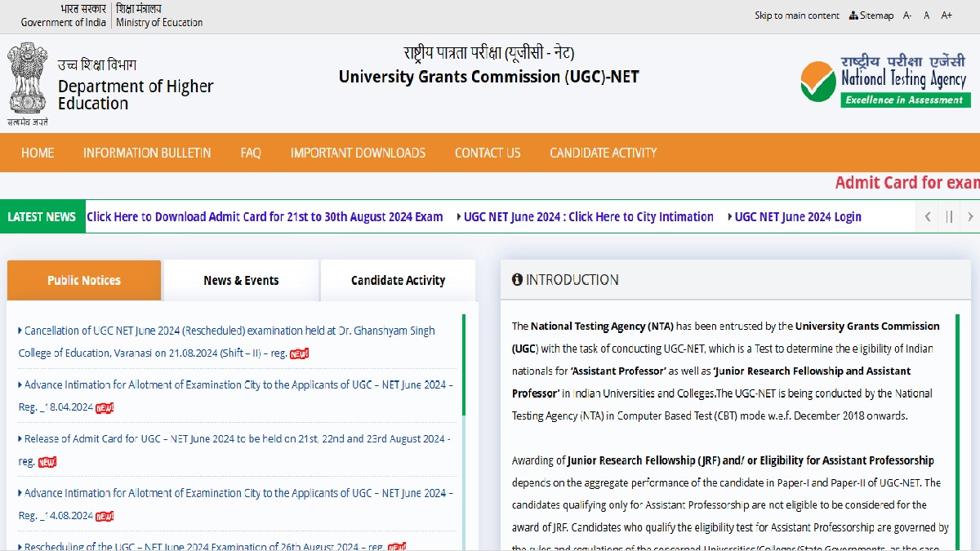Open the UGC NET June 2024 Login link
Viewport: 980px width, 551px height.
(797, 216)
